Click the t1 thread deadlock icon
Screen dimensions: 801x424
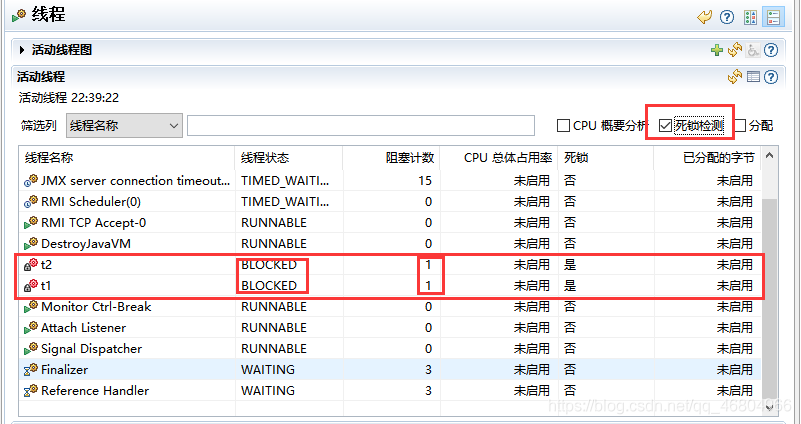[x=31, y=286]
